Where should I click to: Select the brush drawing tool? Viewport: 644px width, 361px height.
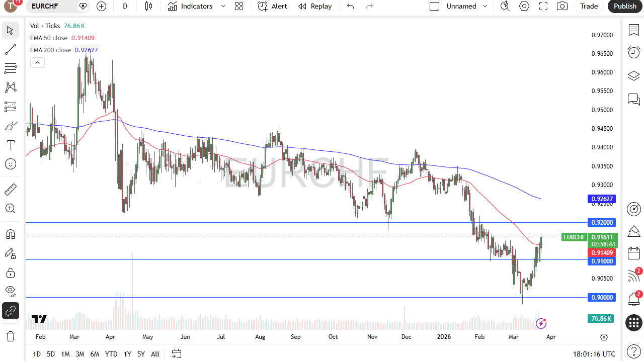tap(11, 126)
